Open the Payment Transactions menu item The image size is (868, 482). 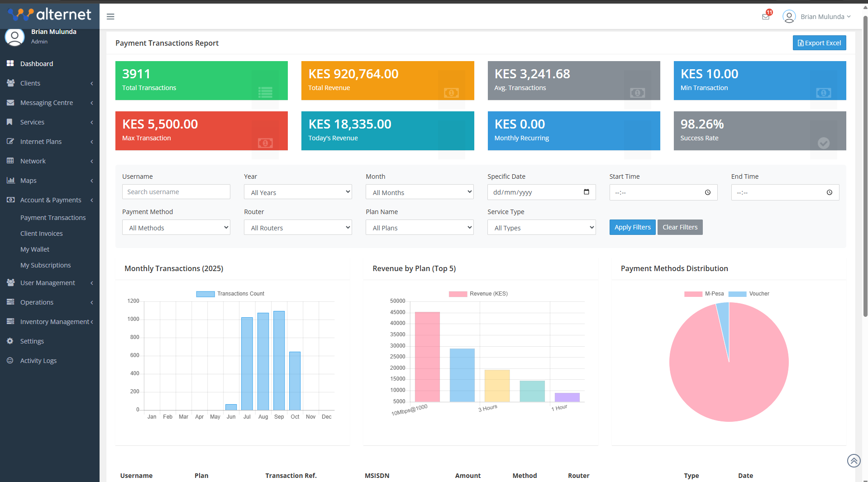53,217
